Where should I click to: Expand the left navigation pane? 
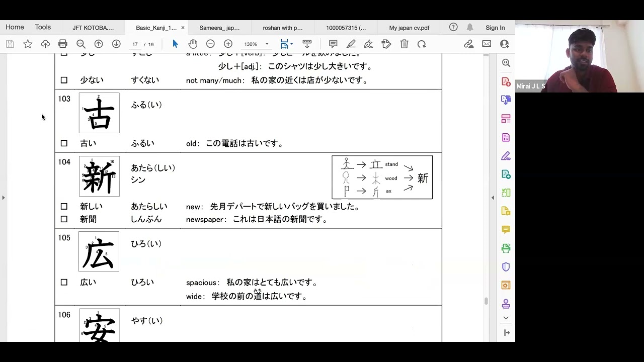[3, 198]
